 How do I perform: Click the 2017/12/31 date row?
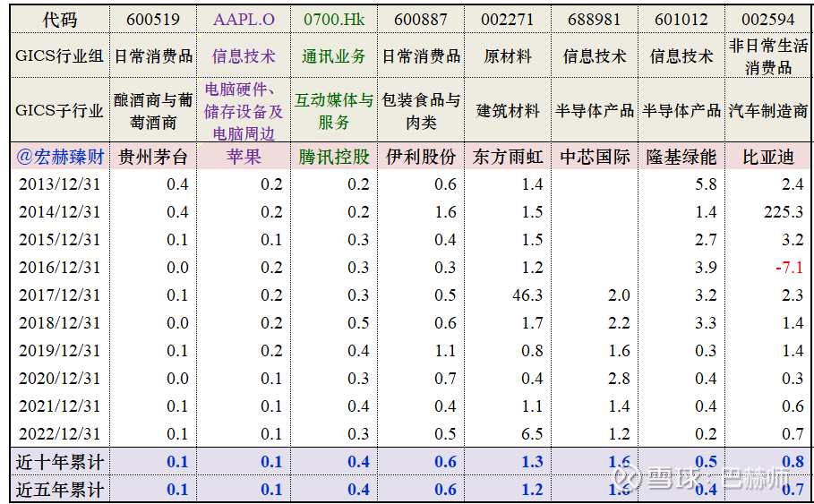(60, 295)
